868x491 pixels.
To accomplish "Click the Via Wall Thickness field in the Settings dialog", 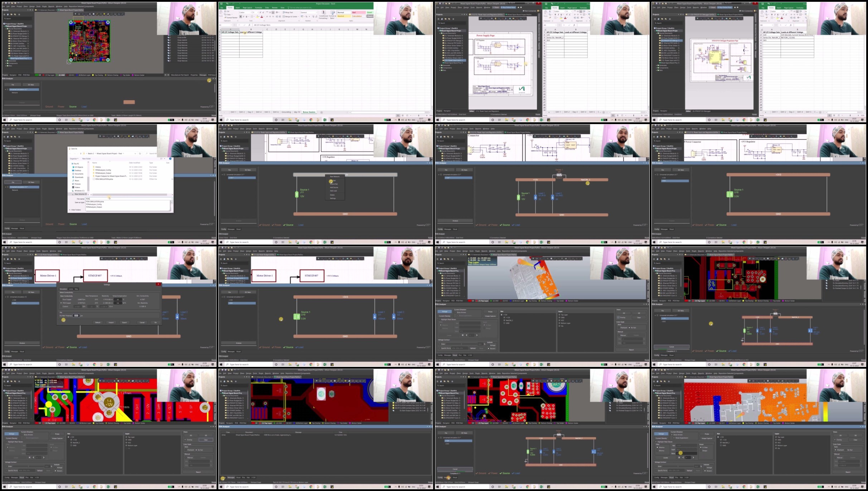I will click(x=76, y=316).
